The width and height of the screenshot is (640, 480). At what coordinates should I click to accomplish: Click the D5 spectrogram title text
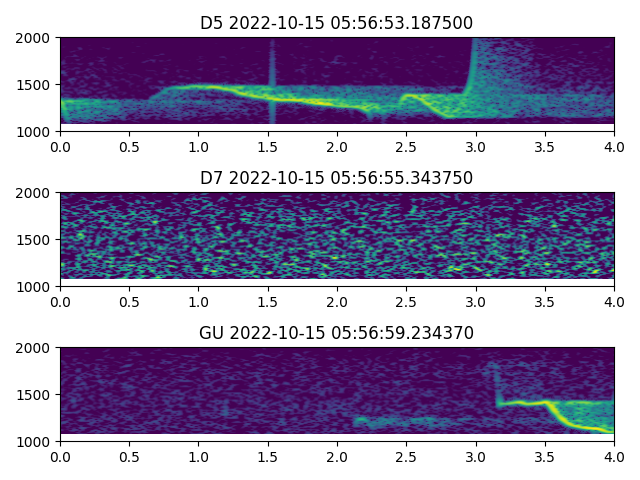(x=337, y=23)
